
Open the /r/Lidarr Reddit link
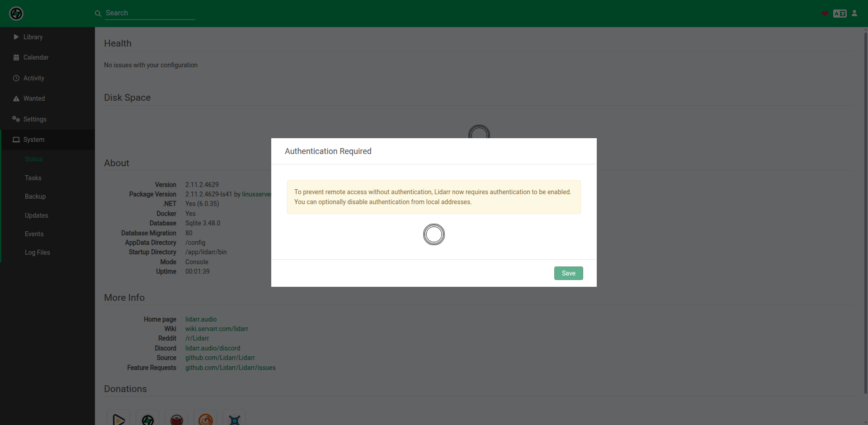pyautogui.click(x=197, y=338)
